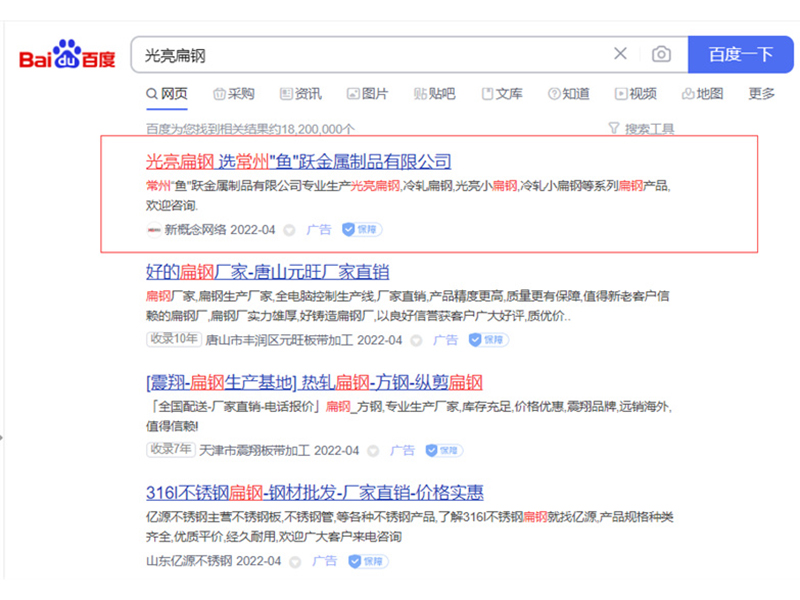
Task: Click 广告 label in 天津霞翔 result
Action: coord(403,451)
